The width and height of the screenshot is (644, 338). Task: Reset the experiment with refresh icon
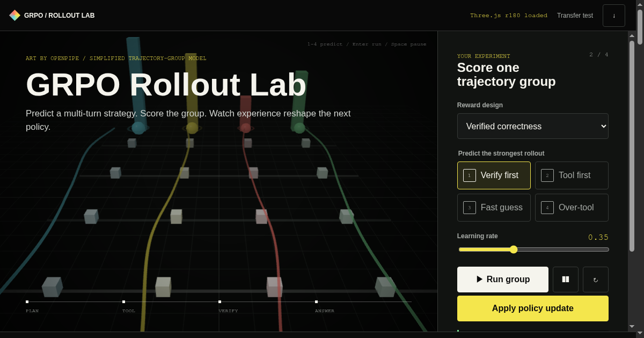pyautogui.click(x=596, y=280)
